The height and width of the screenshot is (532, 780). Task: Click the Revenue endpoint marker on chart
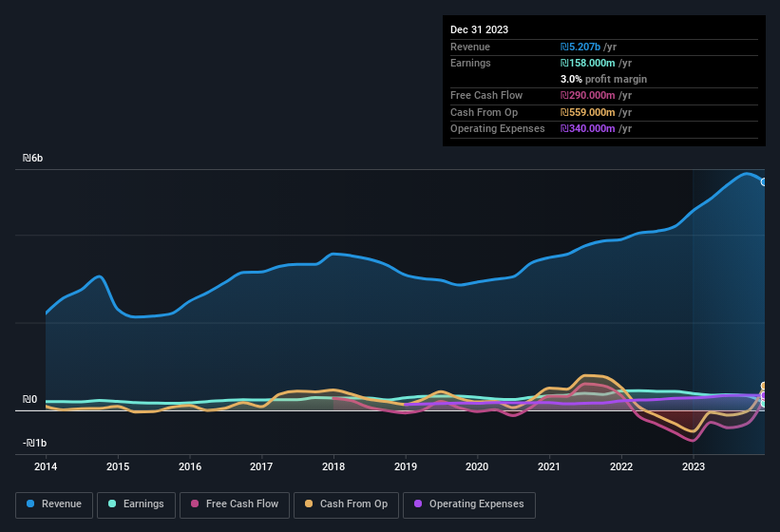tap(764, 181)
